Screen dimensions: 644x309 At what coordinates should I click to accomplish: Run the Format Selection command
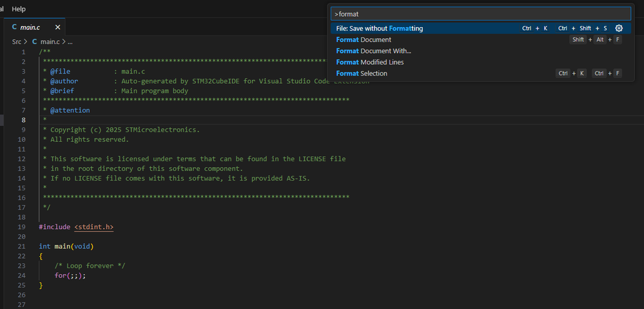click(362, 74)
